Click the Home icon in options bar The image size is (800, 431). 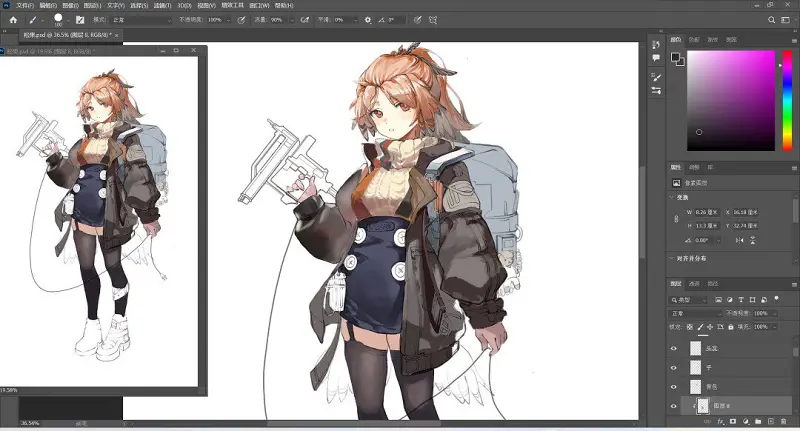click(13, 20)
